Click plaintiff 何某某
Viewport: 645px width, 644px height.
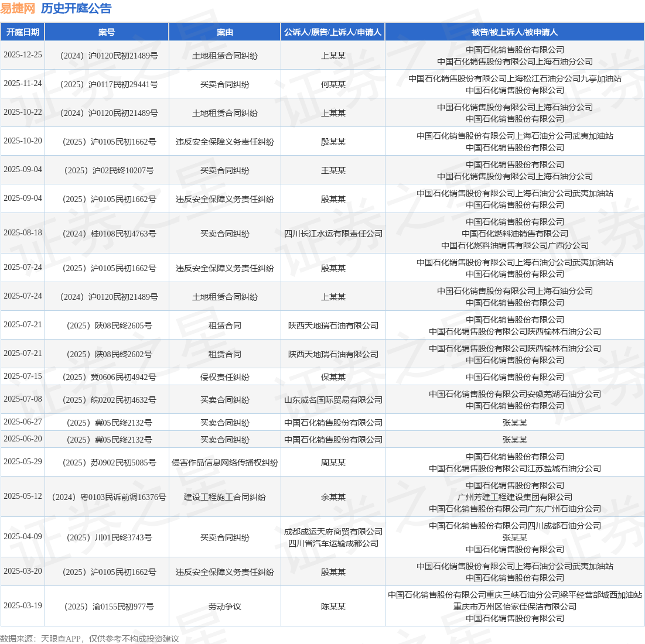(333, 85)
